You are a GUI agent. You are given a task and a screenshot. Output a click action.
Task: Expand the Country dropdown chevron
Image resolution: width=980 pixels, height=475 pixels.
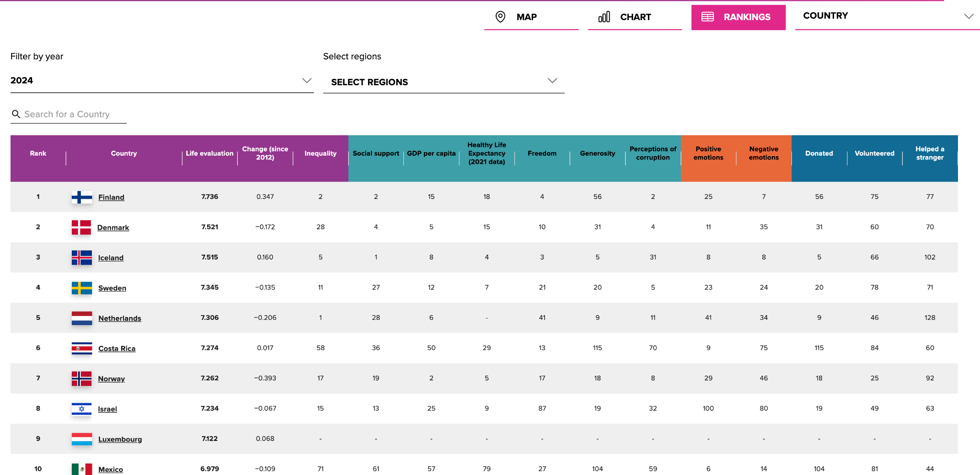969,16
